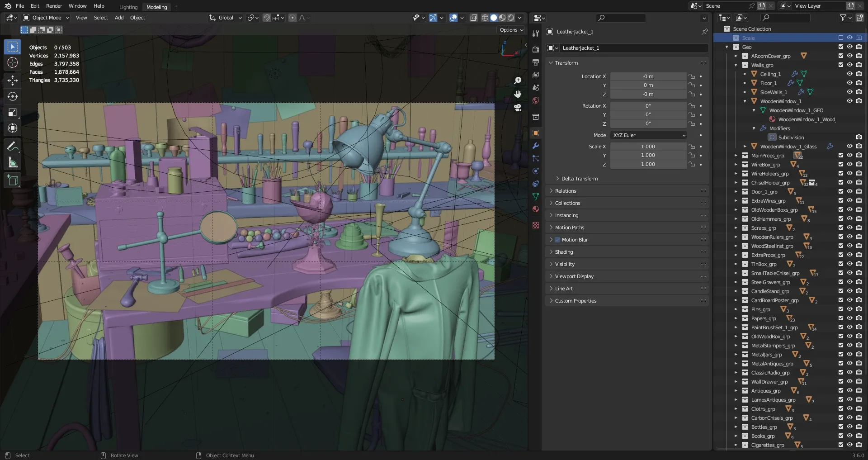The width and height of the screenshot is (868, 460).
Task: Collapse the Walls_grp tree item
Action: pos(736,65)
